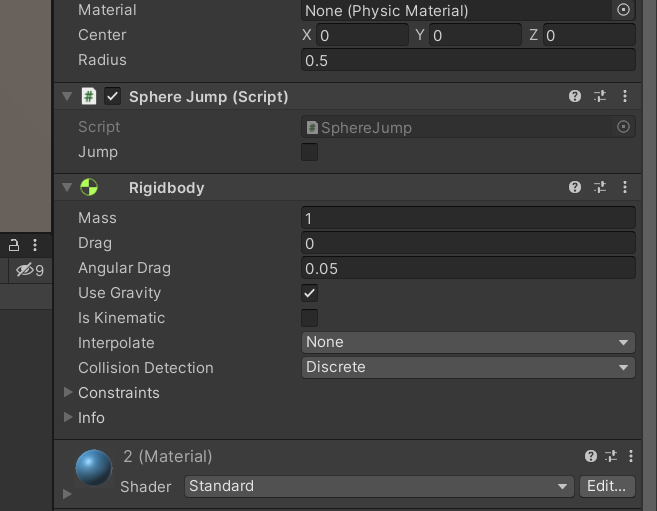
Task: Click the Angular Drag label
Action: (x=124, y=268)
